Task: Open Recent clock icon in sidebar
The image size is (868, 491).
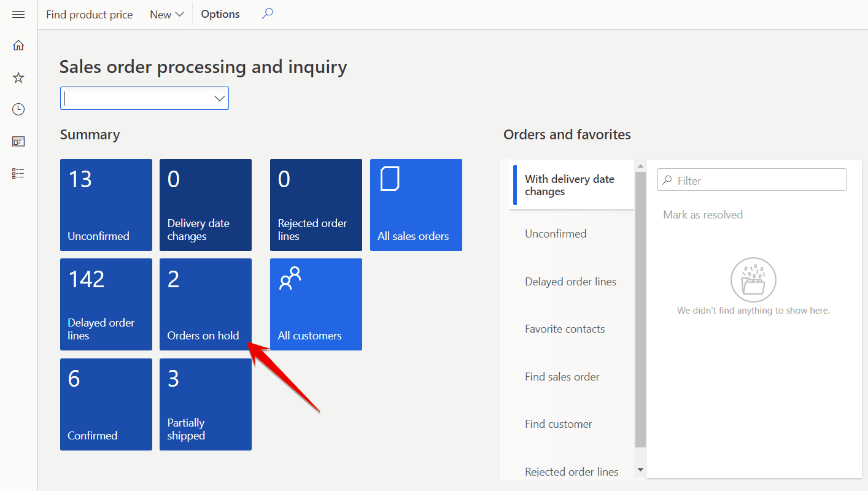Action: (x=18, y=109)
